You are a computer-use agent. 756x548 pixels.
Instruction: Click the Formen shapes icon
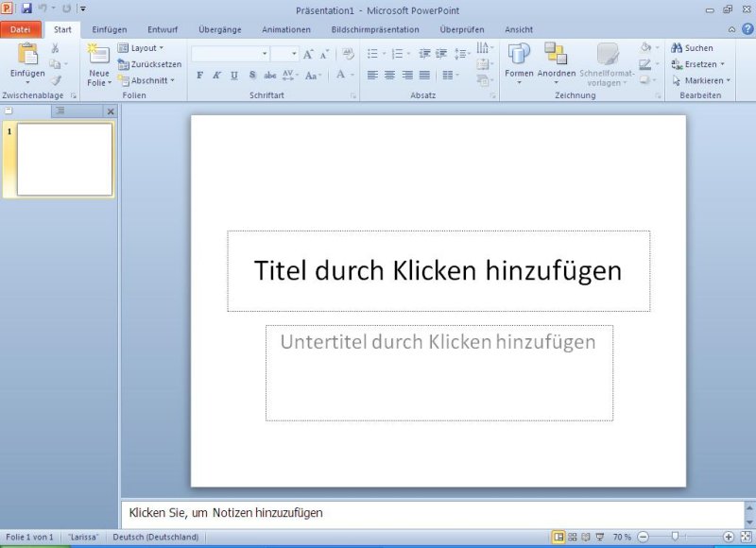519,55
